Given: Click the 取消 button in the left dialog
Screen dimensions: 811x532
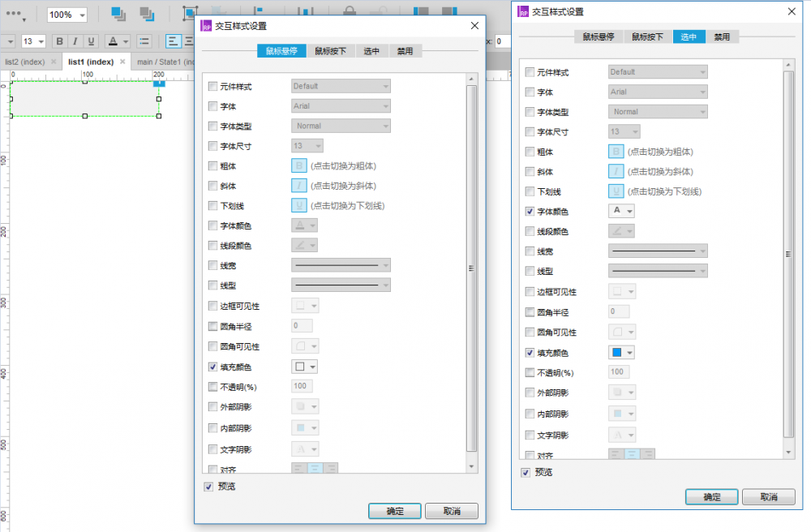Looking at the screenshot, I should pos(452,511).
